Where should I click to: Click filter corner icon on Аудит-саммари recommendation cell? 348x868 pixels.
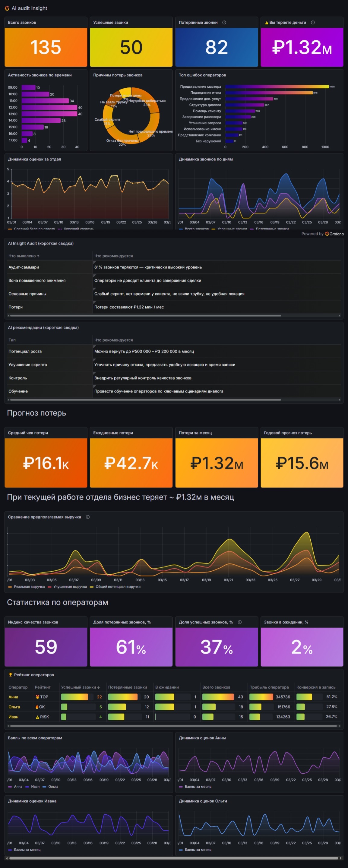coord(95,262)
